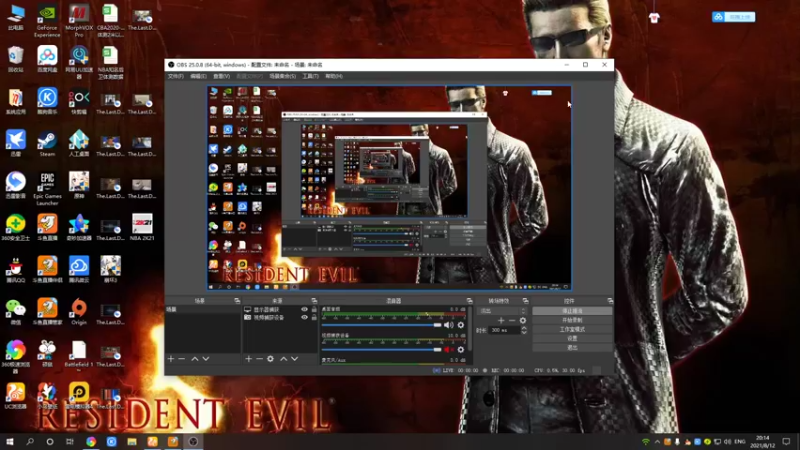This screenshot has width=800, height=450.
Task: Click the 开始录制 start recording button
Action: [572, 320]
